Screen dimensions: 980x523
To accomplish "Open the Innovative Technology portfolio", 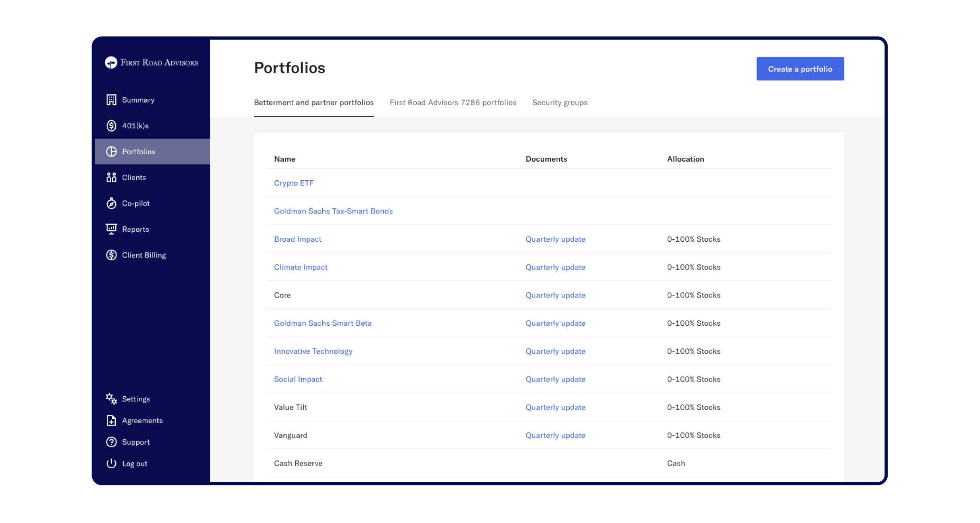I will point(313,351).
